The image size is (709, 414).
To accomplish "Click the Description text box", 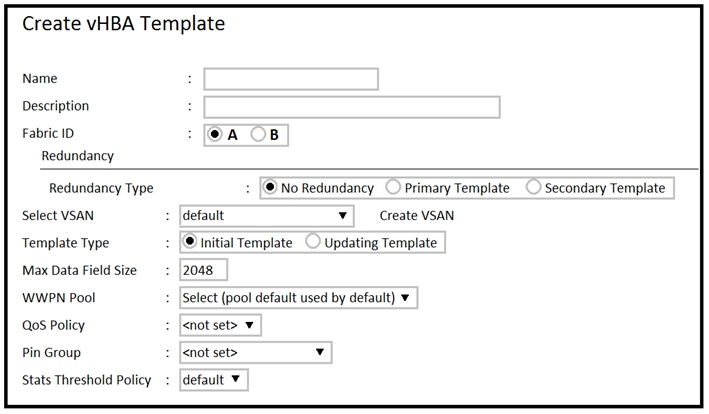I will coord(352,107).
